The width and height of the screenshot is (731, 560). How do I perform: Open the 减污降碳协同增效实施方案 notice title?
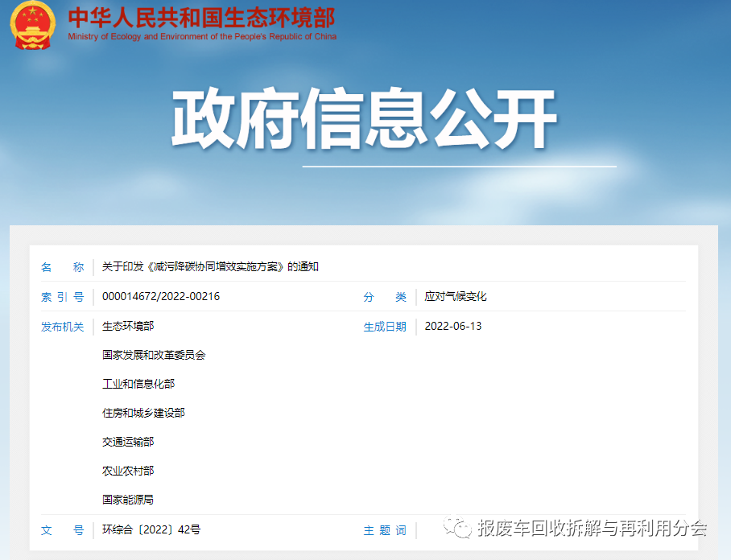(x=210, y=266)
